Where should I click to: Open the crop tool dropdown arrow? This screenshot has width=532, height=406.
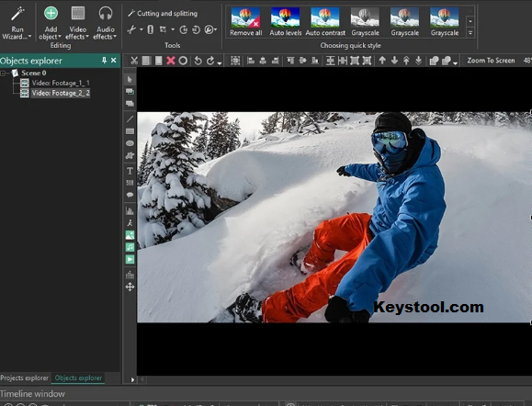pos(173,29)
